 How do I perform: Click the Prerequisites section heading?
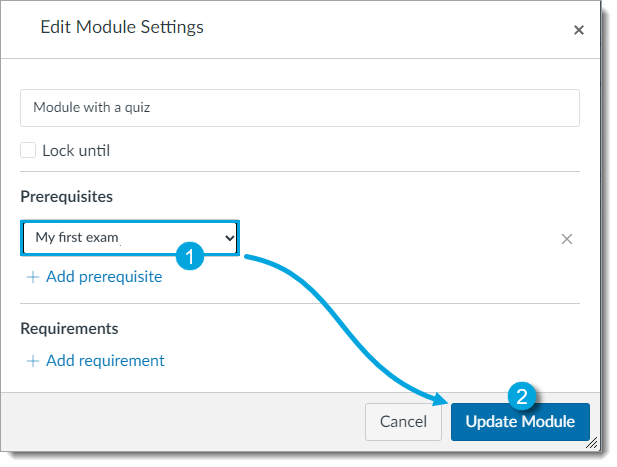click(66, 197)
